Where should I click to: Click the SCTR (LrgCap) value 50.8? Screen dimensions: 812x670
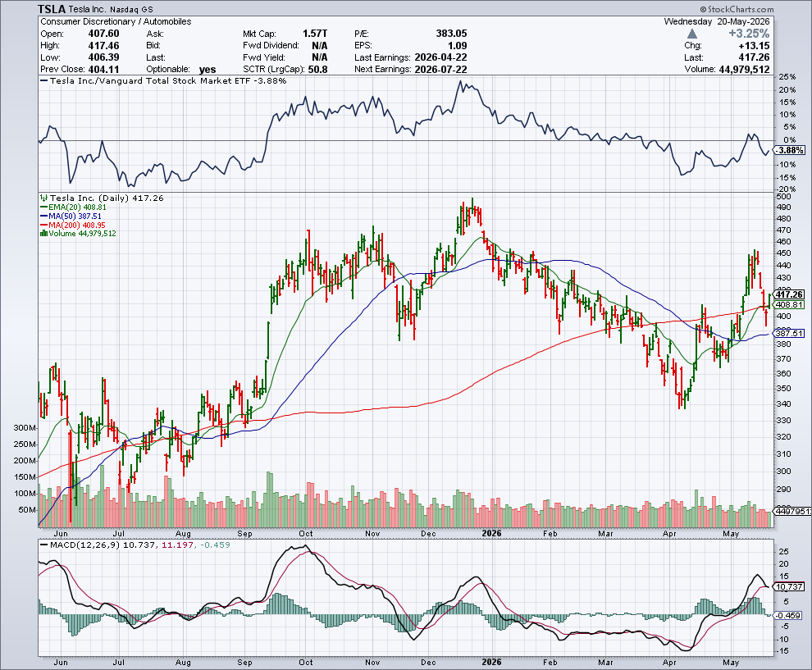317,70
